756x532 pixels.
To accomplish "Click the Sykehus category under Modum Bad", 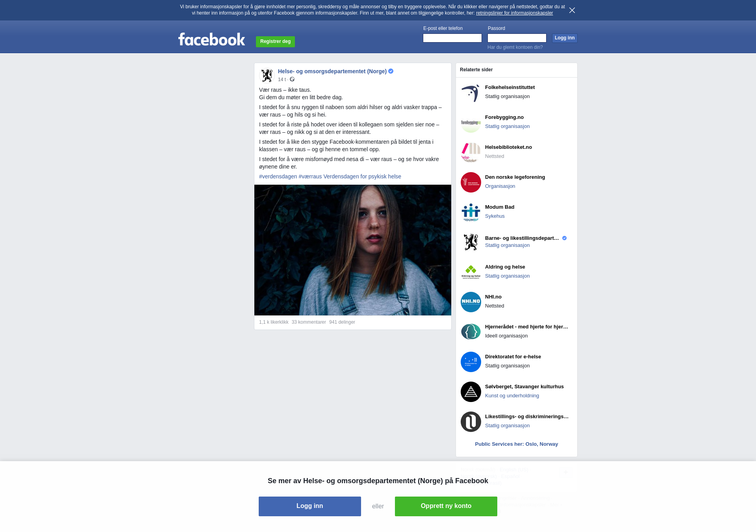I will pos(495,216).
